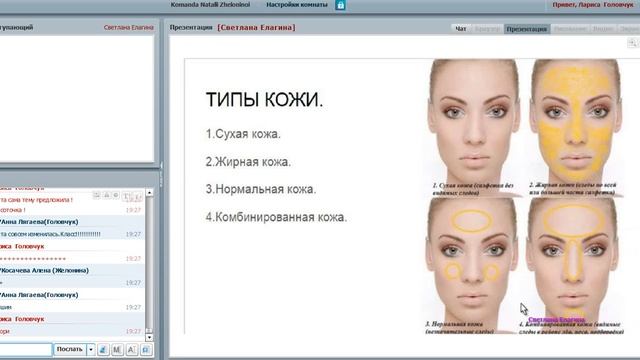Open the dropdown arrow beside Послать
The height and width of the screenshot is (360, 640).
[x=91, y=349]
